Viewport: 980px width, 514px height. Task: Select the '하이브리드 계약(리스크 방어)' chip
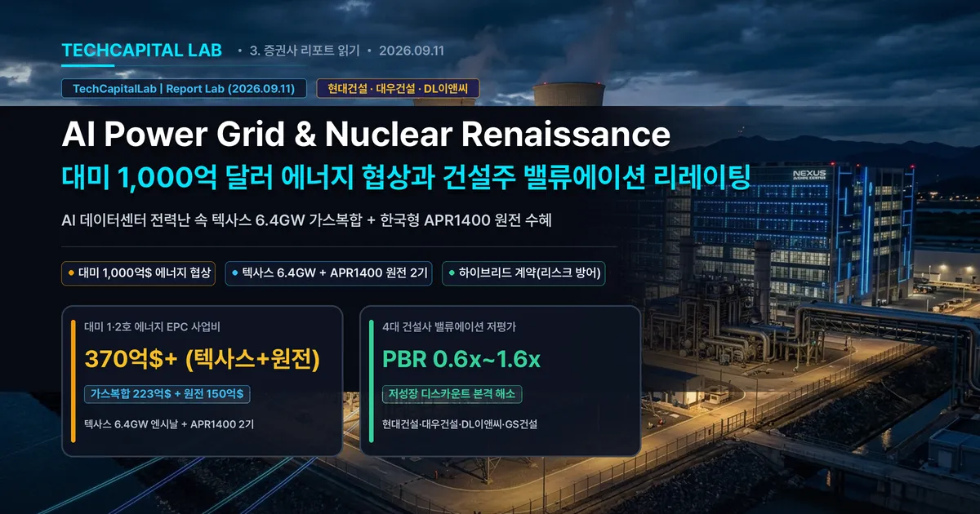click(523, 273)
